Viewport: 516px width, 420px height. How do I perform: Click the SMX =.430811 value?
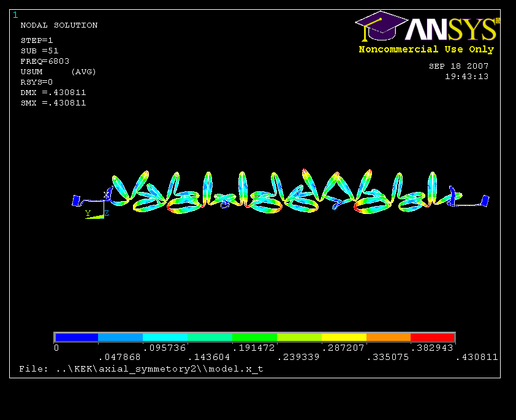tap(53, 103)
